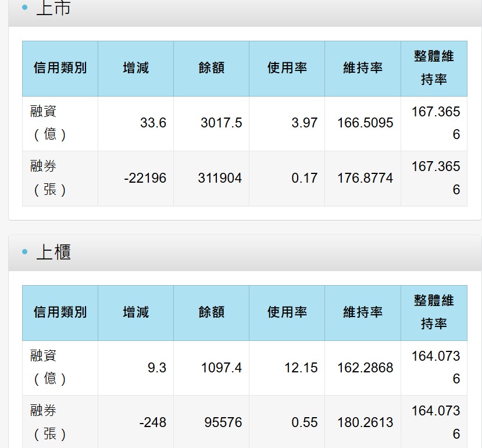Click the blue bullet beside 上市

pyautogui.click(x=25, y=7)
